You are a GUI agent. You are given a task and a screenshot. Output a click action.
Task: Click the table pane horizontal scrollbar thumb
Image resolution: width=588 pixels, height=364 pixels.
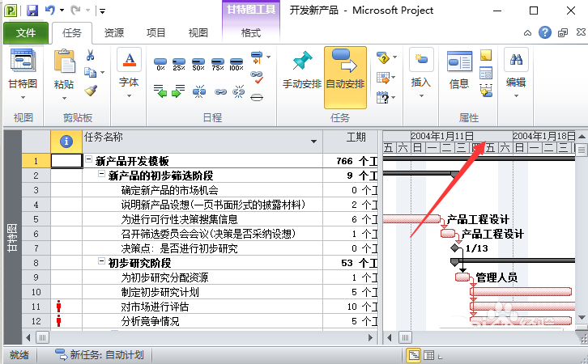click(42, 338)
